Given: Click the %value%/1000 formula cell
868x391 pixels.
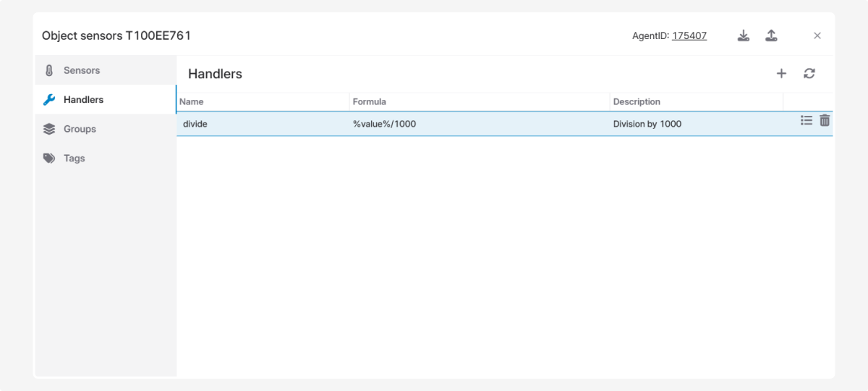Looking at the screenshot, I should (x=384, y=124).
